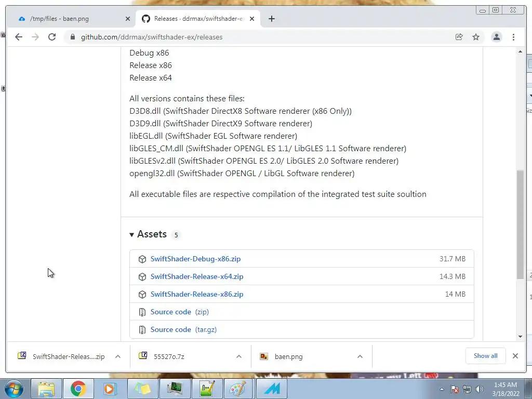Bookmark this page with the star icon
The width and height of the screenshot is (532, 399).
[x=476, y=37]
